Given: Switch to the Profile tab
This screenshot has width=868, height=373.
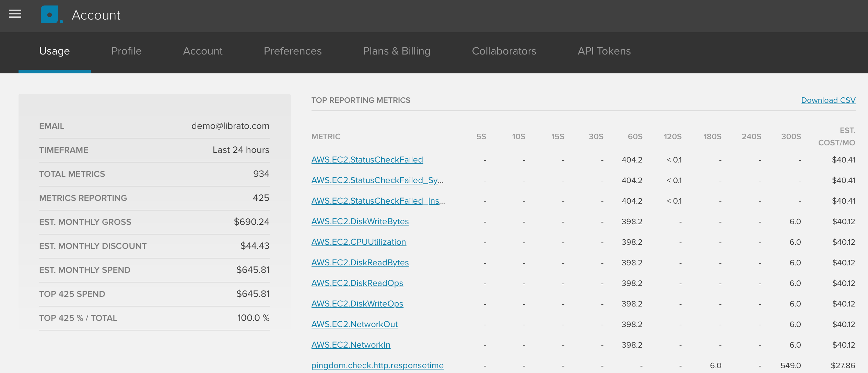Looking at the screenshot, I should point(127,51).
